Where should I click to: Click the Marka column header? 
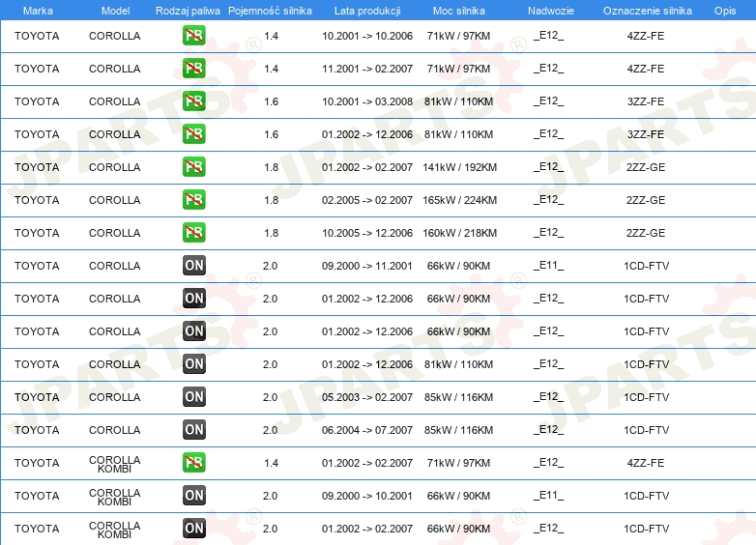coord(38,11)
